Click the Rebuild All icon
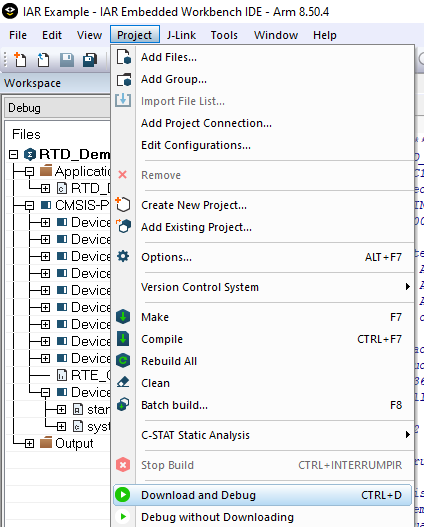The image size is (424, 527). click(123, 361)
